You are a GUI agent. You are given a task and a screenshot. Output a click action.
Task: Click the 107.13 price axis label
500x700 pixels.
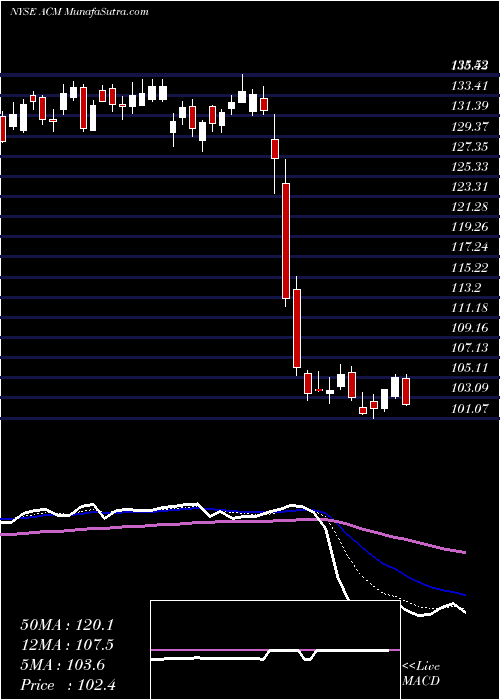pos(470,348)
